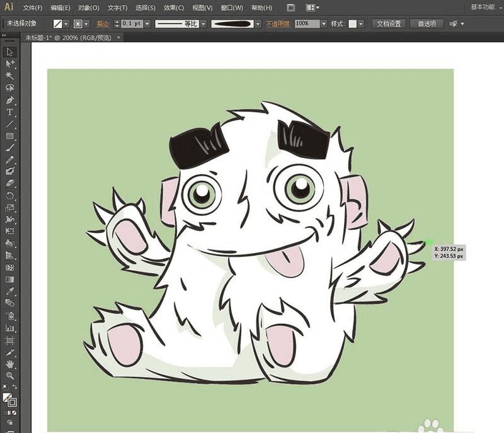Open the Arrange Documents dropdown
504x433 pixels.
pos(312,8)
